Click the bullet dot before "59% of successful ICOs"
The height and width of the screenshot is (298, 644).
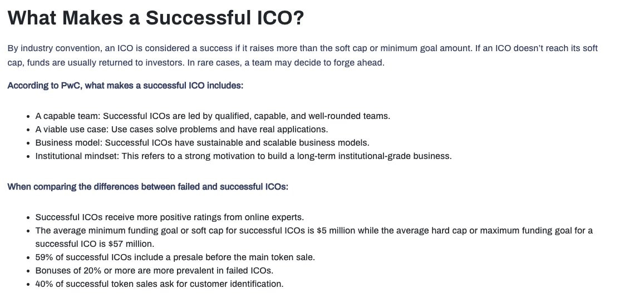pyautogui.click(x=28, y=258)
